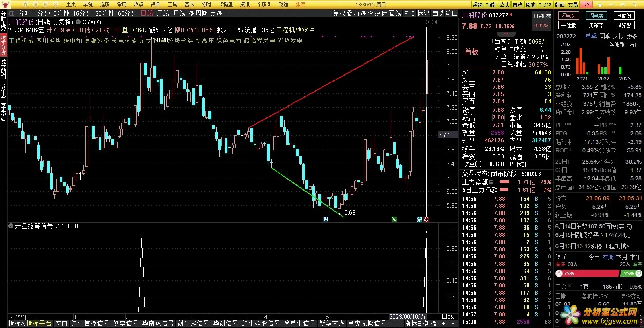Expand the chevron below 货币金 row

pos(599,119)
